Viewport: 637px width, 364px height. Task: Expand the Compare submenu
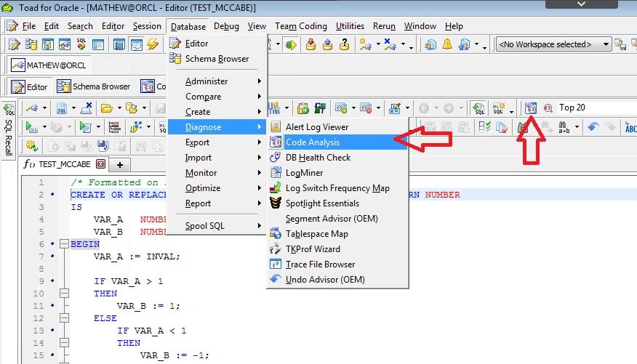(x=217, y=97)
